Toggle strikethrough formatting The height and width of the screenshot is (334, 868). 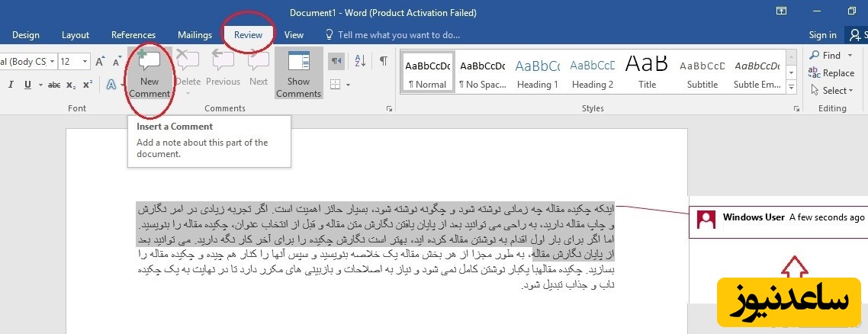[x=54, y=85]
